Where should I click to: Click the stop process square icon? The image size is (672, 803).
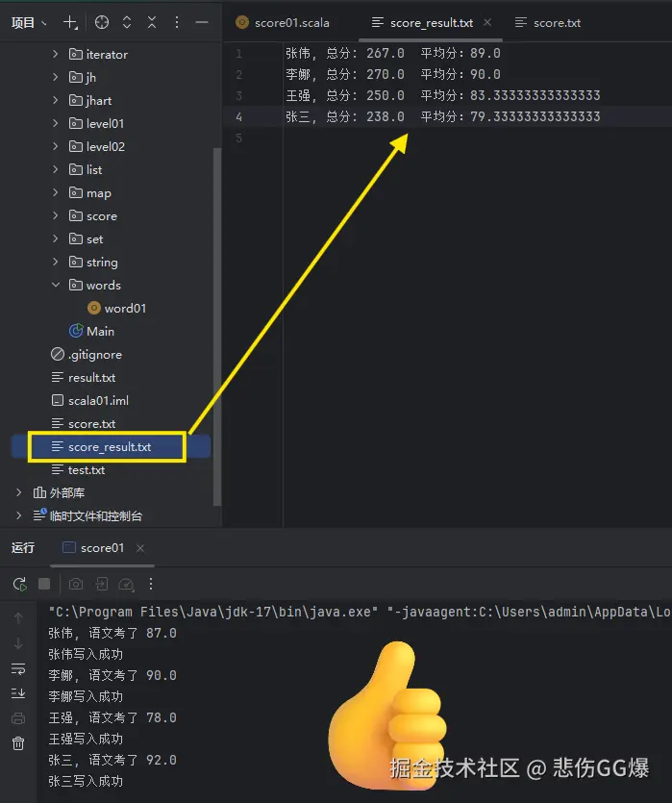point(44,584)
